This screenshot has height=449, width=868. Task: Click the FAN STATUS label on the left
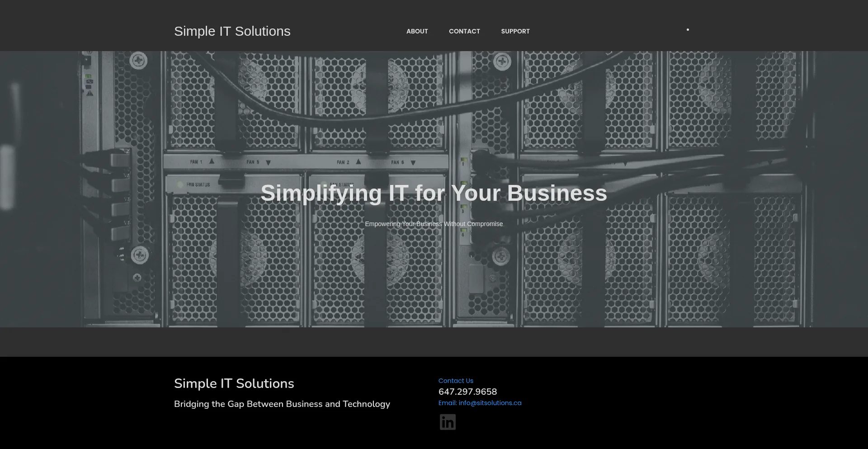[198, 184]
